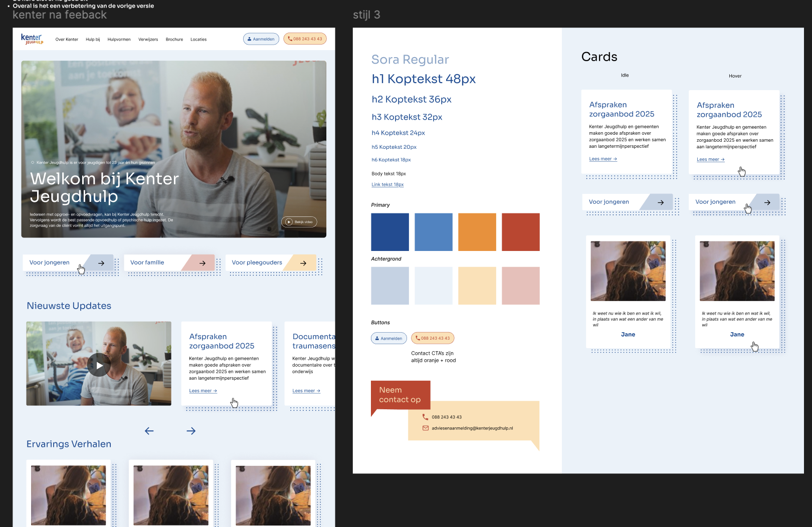This screenshot has height=527, width=812.
Task: Select the very pale blue Achtergrond swatch
Action: (x=434, y=286)
